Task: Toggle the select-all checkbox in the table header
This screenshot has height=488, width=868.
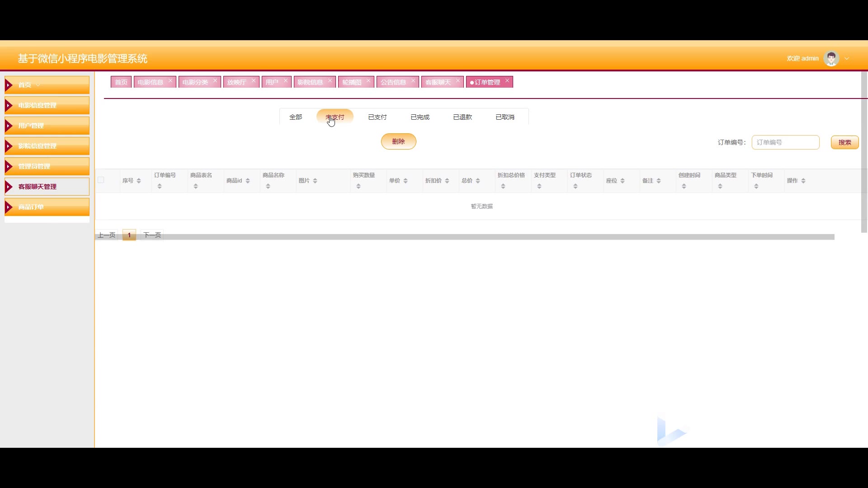Action: tap(101, 180)
